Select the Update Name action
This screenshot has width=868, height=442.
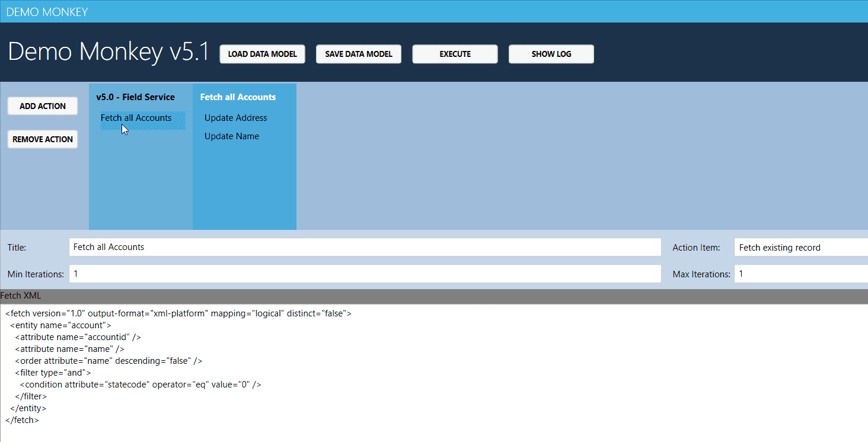pyautogui.click(x=231, y=136)
